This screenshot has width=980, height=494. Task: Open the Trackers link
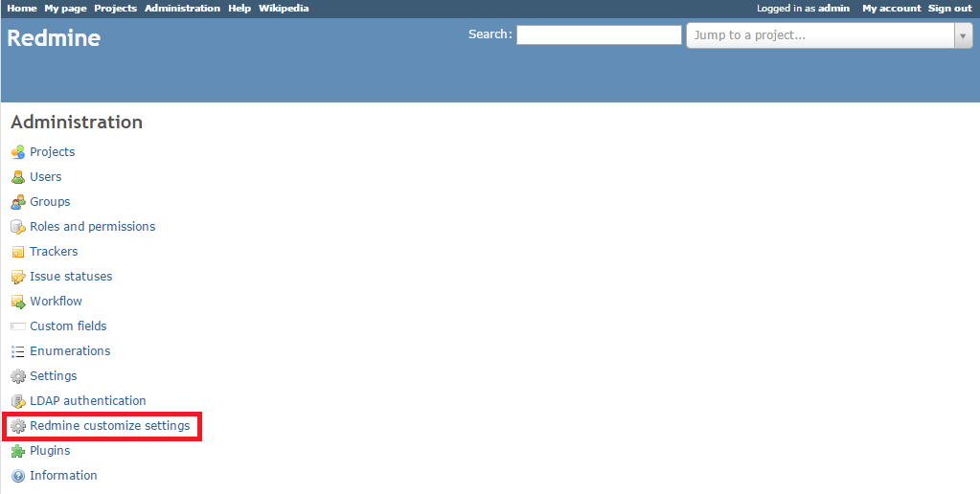tap(54, 251)
